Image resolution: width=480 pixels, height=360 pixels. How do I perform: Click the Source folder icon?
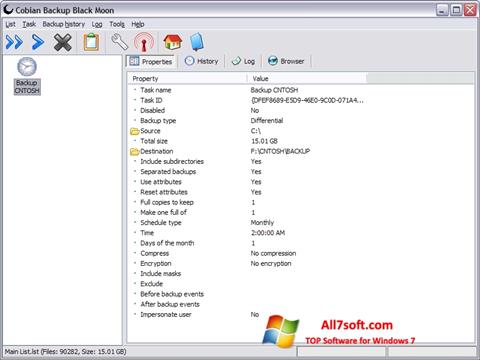click(135, 131)
